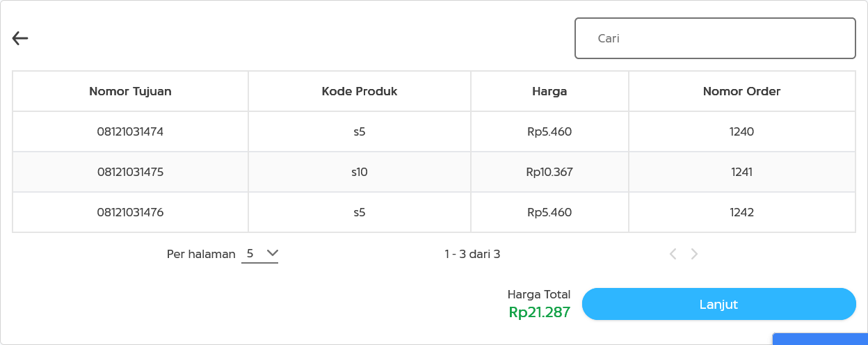The image size is (868, 345).
Task: Click the Nomor Tujuan column header
Action: pos(130,91)
